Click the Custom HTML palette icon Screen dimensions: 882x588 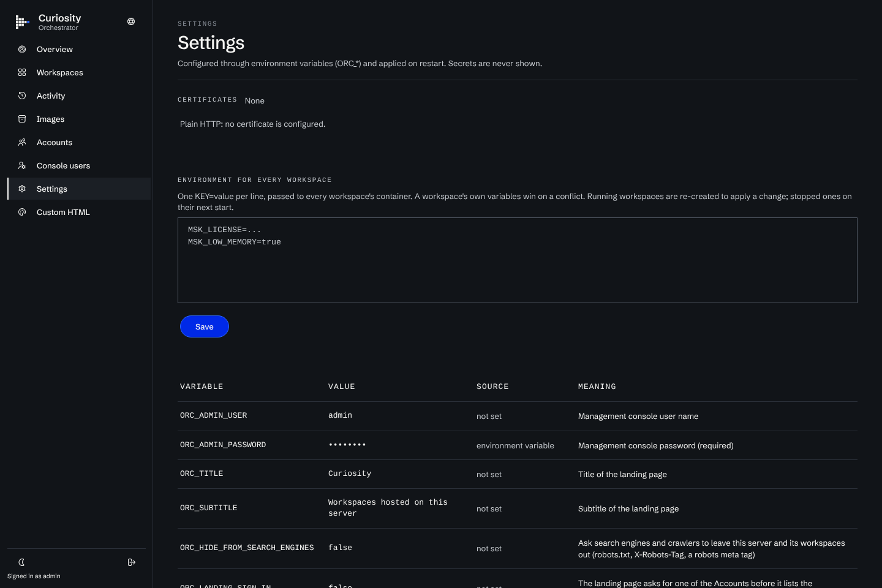tap(22, 212)
